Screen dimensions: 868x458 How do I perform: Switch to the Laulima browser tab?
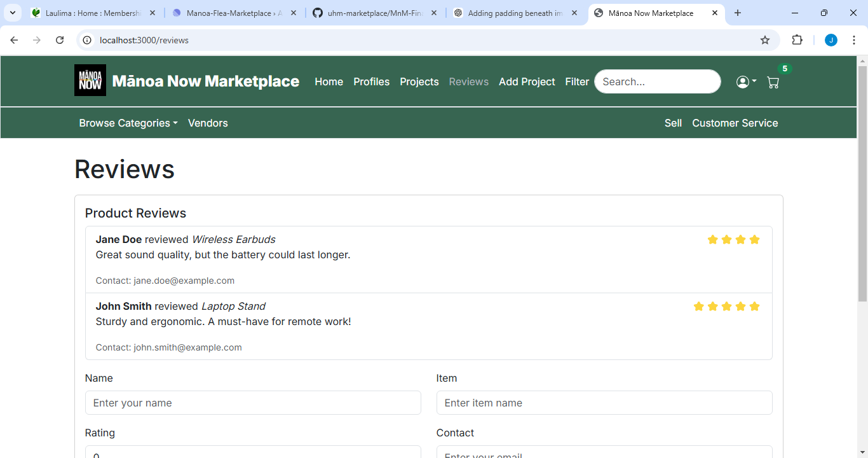click(x=92, y=13)
